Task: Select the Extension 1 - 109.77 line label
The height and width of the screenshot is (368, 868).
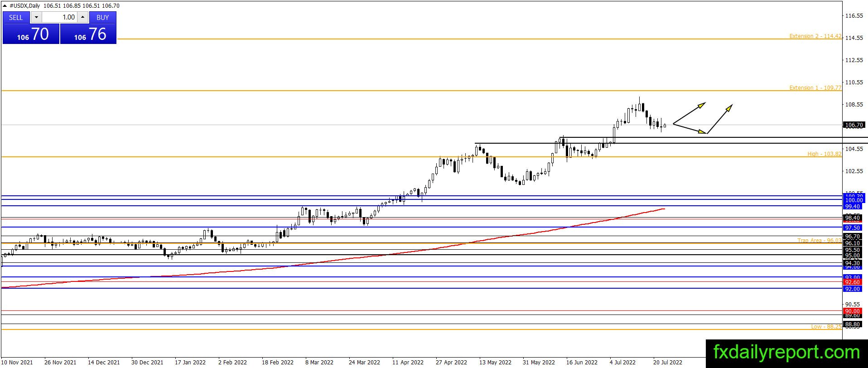Action: pyautogui.click(x=815, y=88)
